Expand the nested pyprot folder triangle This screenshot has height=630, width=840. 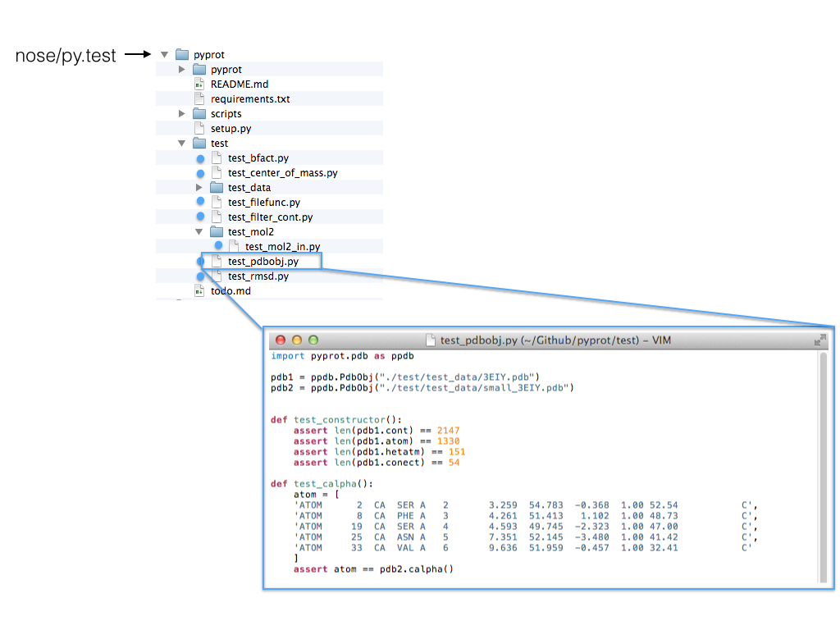pyautogui.click(x=180, y=69)
